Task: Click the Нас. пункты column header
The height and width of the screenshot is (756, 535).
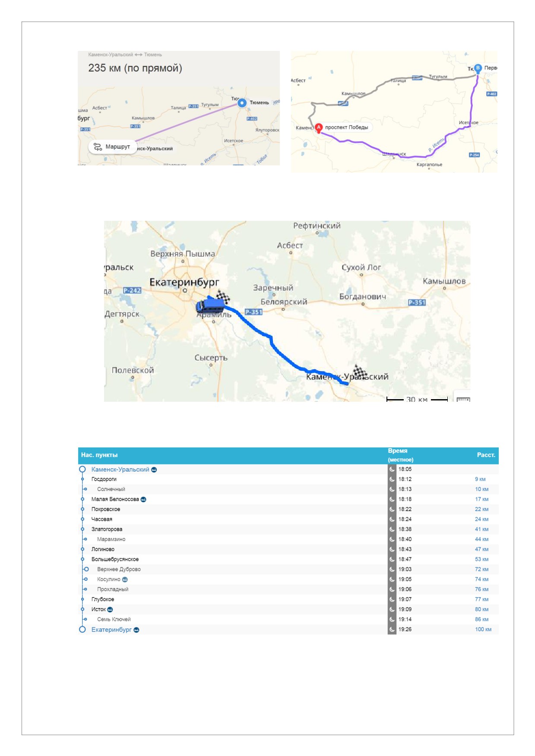Action: pyautogui.click(x=99, y=455)
